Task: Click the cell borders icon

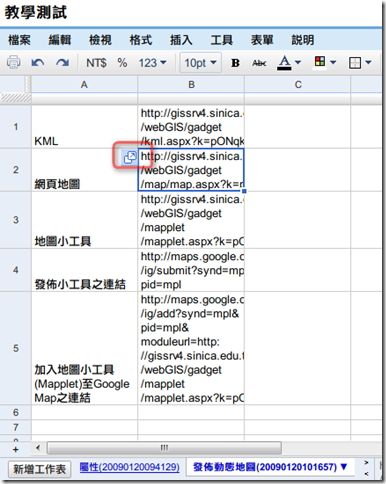Action: click(355, 63)
